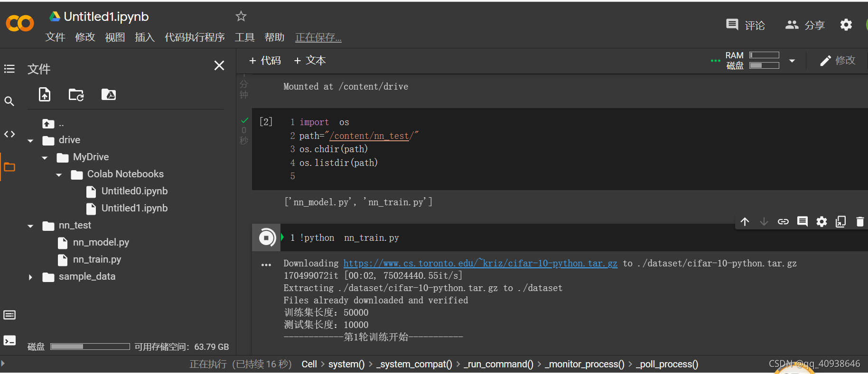The width and height of the screenshot is (868, 374).
Task: Collapse the Colab Notebooks folder arrow
Action: click(x=59, y=175)
